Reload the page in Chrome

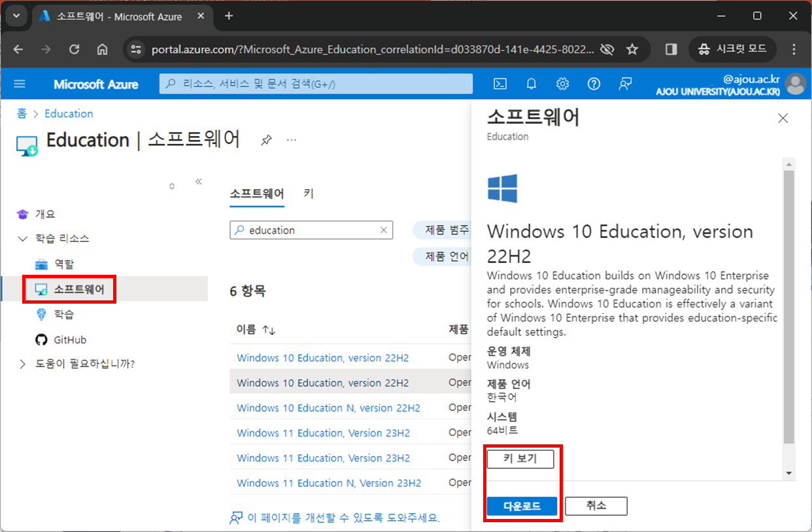tap(75, 49)
